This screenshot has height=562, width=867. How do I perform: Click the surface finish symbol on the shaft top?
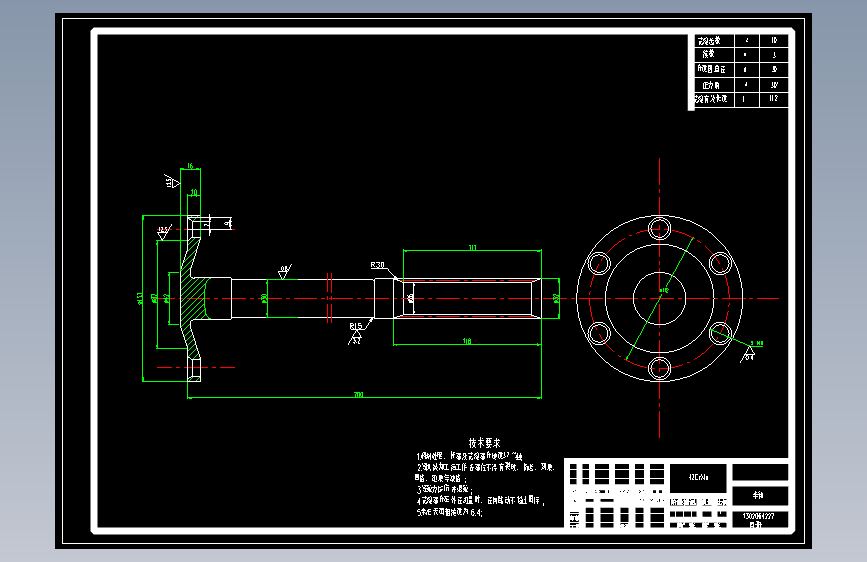pos(284,272)
